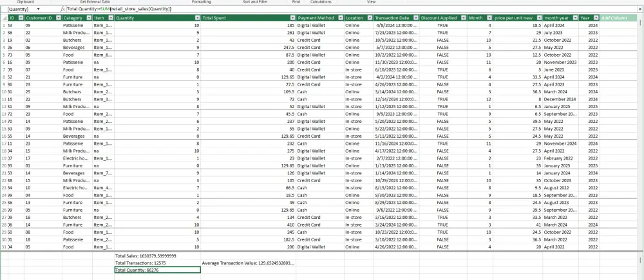Select the Total Transactions: 12575 measure cell
644x280 pixels.
158,263
